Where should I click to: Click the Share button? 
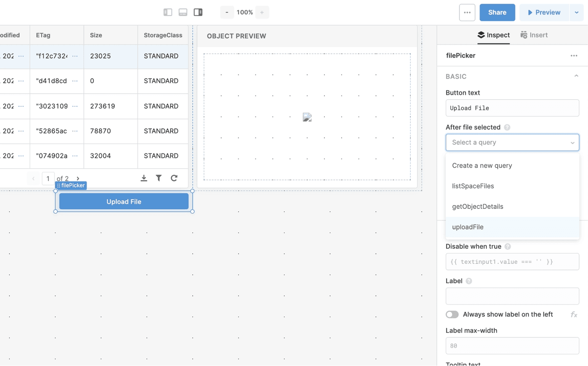pyautogui.click(x=497, y=13)
